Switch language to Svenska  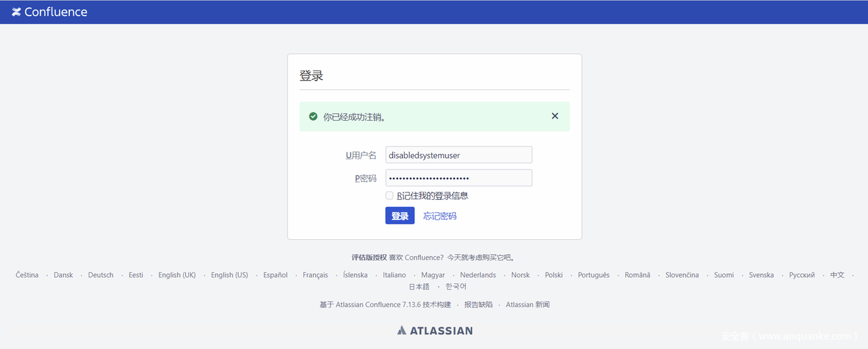[x=762, y=275]
